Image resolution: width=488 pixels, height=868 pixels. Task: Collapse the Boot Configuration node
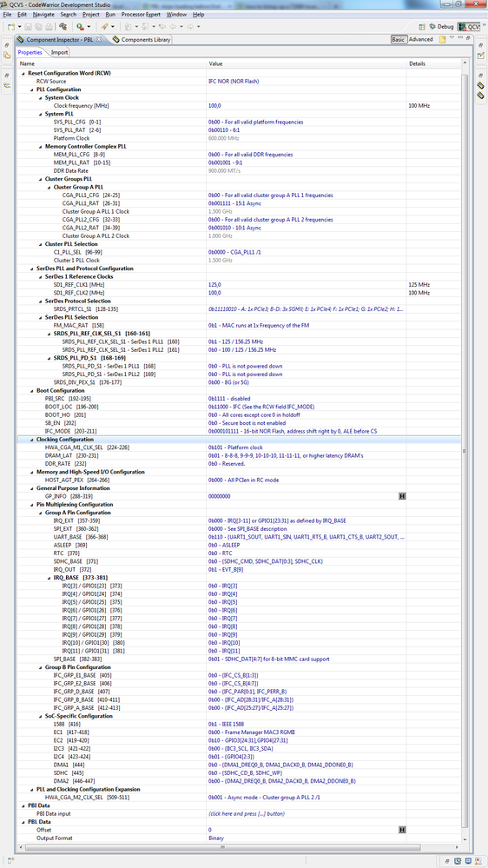coord(31,390)
